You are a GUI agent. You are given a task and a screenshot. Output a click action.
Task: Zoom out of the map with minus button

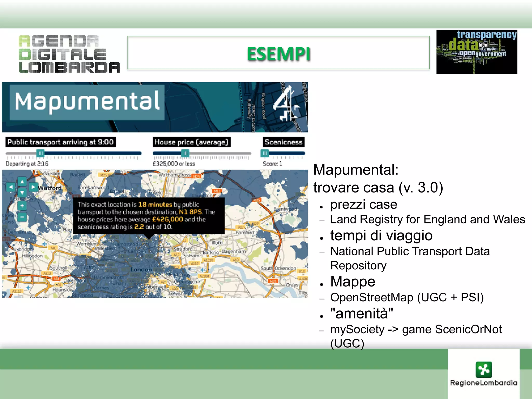22,217
